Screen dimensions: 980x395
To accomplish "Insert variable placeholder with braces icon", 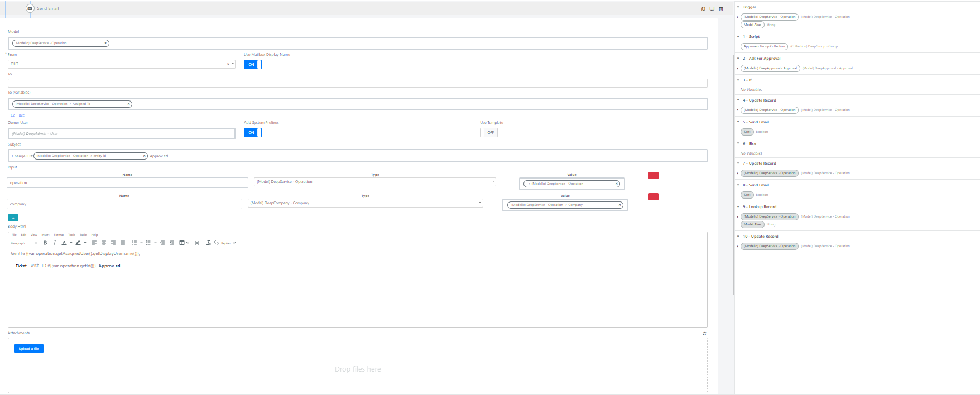I will click(197, 243).
